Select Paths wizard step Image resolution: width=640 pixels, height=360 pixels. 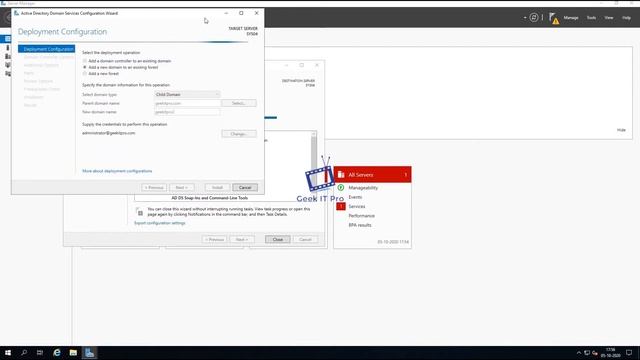point(29,73)
